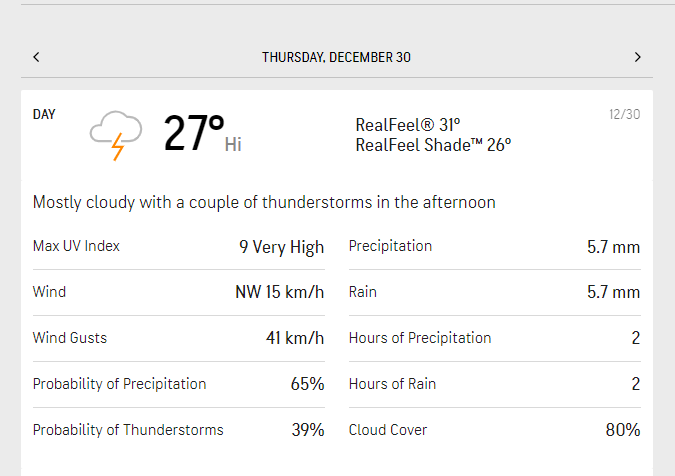Select the Probability of Thunderstorms row

(x=178, y=430)
